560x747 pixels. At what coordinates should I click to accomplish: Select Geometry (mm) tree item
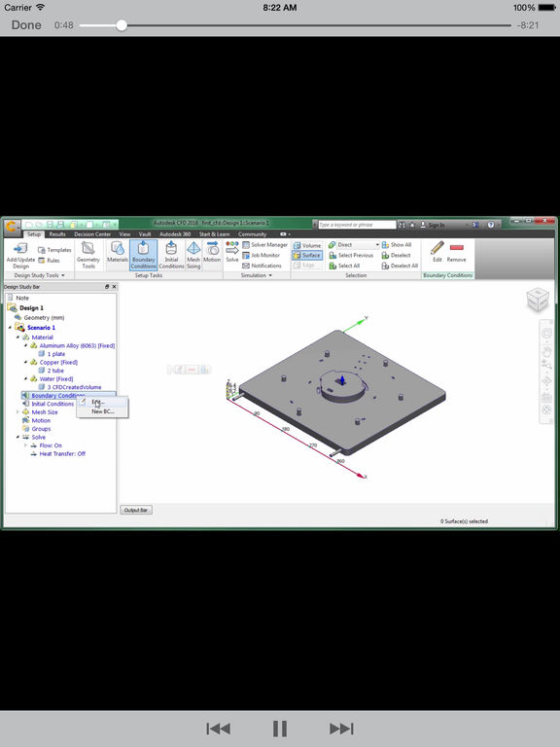tap(44, 318)
